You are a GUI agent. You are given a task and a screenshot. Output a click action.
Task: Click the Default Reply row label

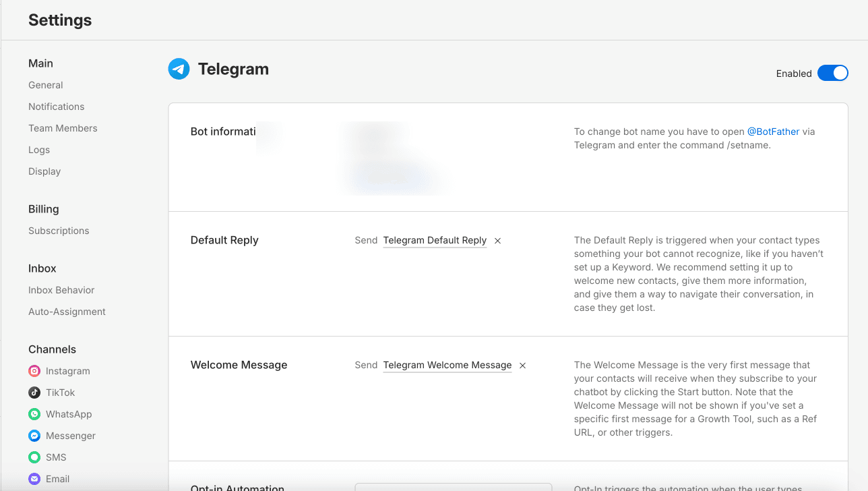[224, 240]
